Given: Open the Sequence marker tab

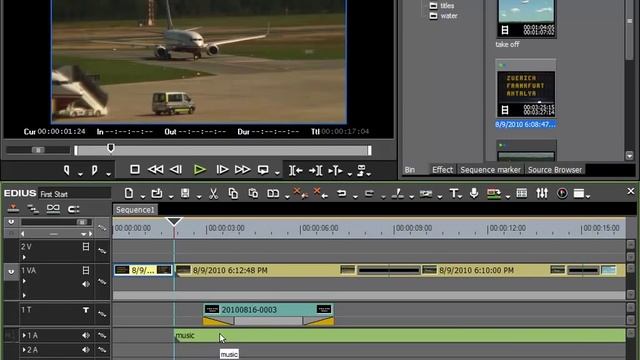Looking at the screenshot, I should click(490, 170).
